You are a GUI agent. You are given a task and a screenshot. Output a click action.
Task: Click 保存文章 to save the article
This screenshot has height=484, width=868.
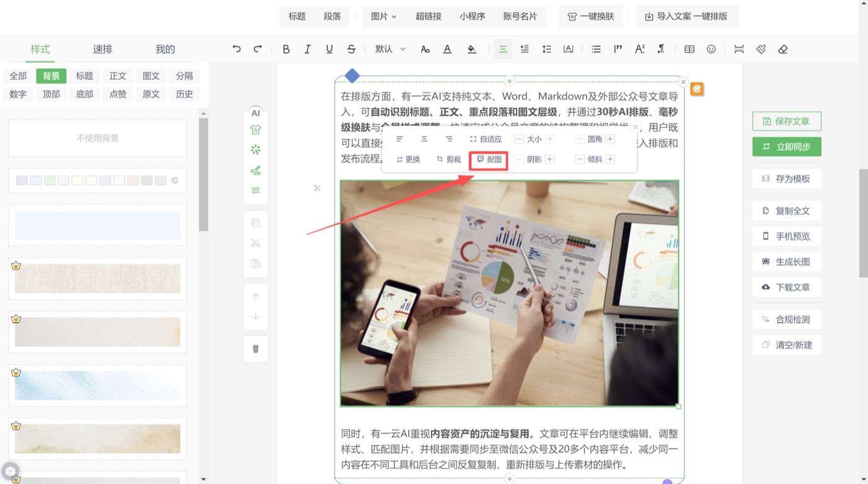click(787, 121)
